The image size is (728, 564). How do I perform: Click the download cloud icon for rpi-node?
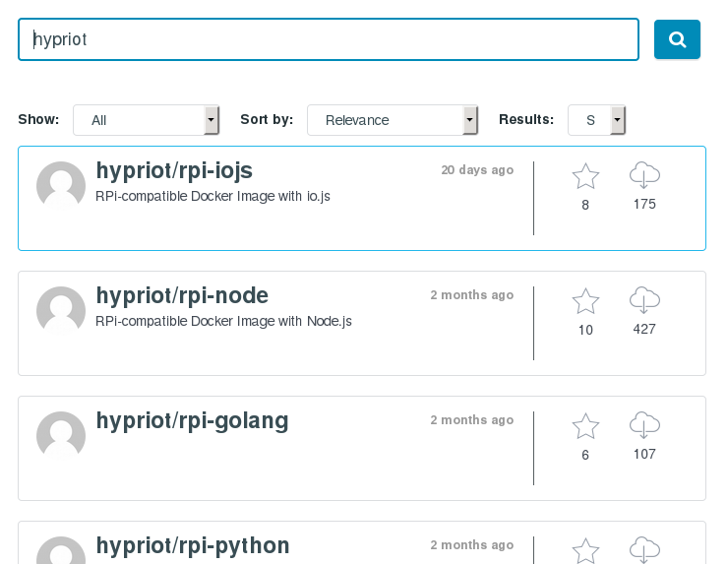point(644,300)
